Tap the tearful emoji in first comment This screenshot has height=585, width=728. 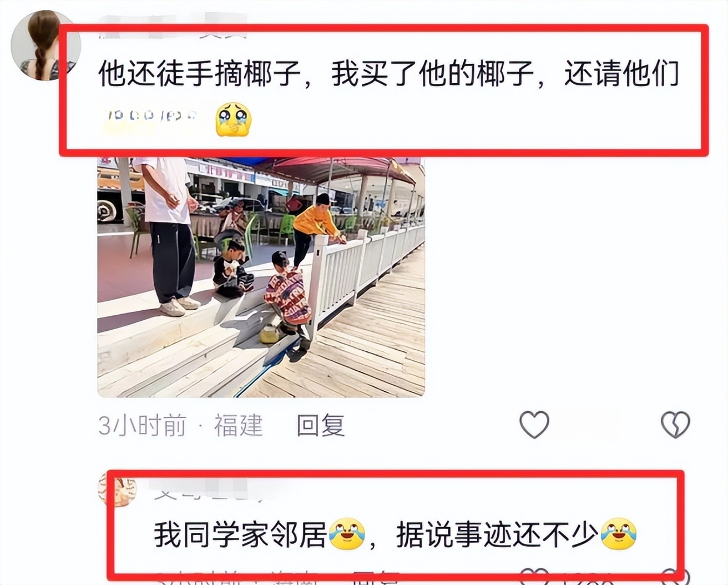[234, 119]
